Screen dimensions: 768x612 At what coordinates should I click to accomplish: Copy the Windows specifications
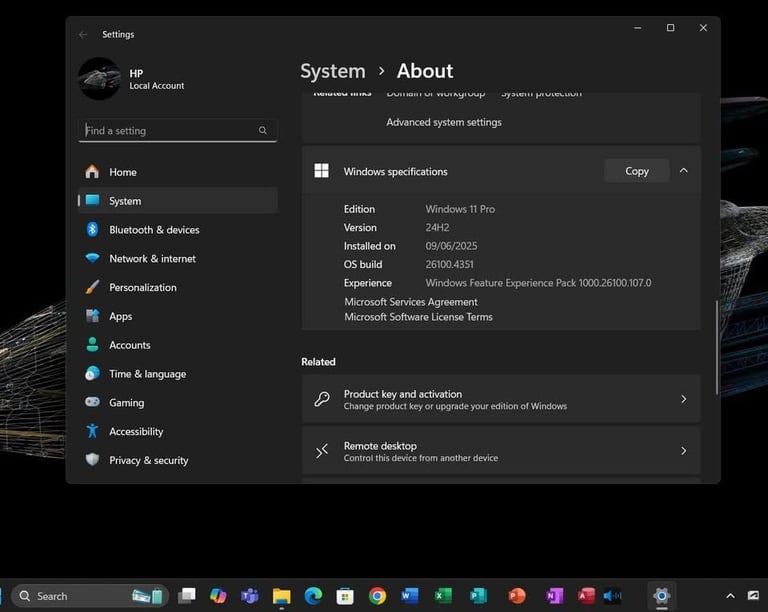coord(637,171)
